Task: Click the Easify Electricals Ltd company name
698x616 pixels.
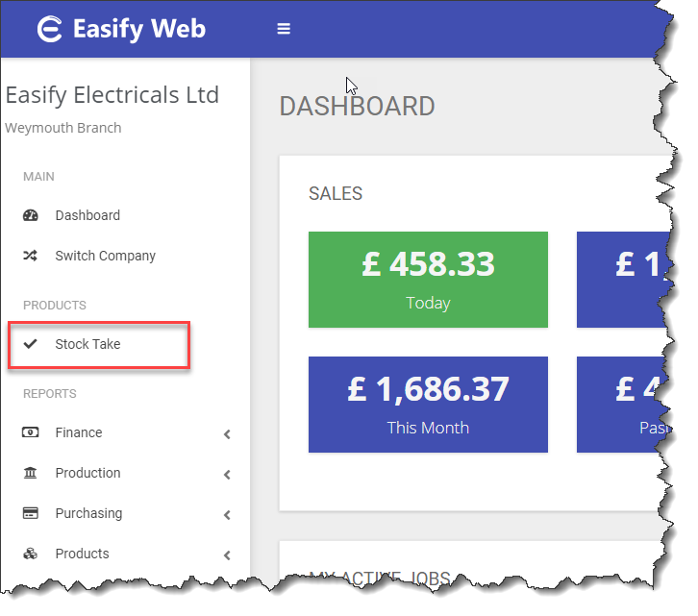Action: pos(112,95)
